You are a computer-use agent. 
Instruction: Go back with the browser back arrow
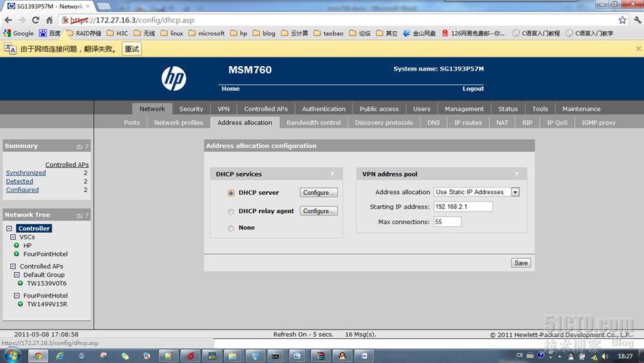(x=8, y=20)
